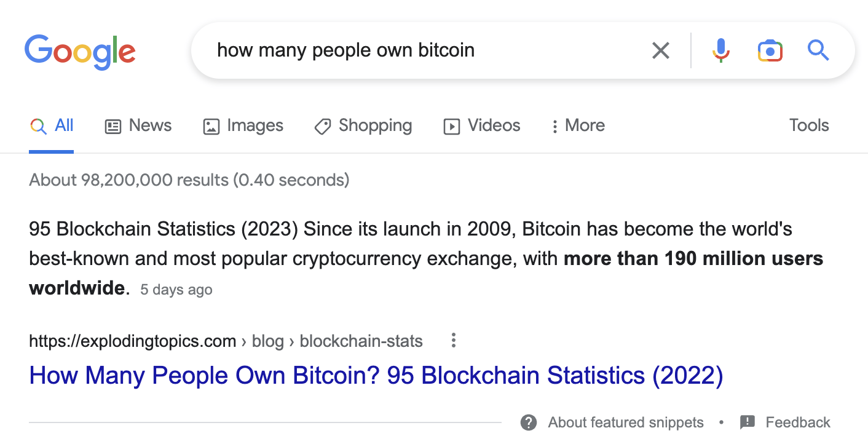Click the blog breadcrumb in the URL
Image resolution: width=868 pixels, height=444 pixels.
click(268, 341)
